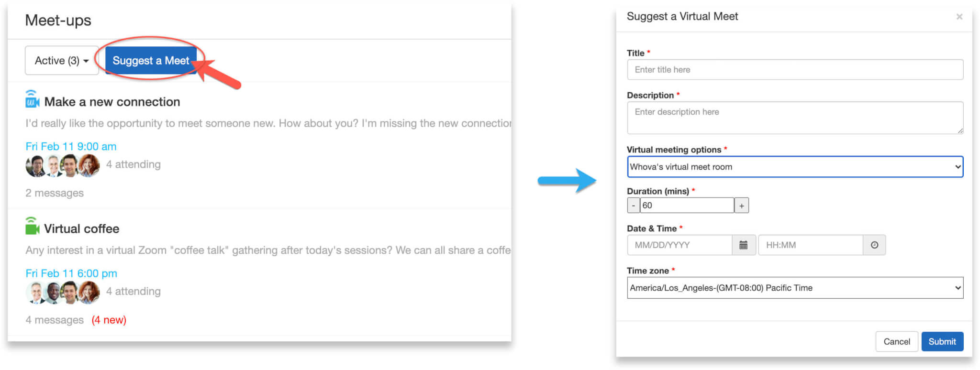
Task: Decrease duration with the minus button
Action: tap(633, 206)
